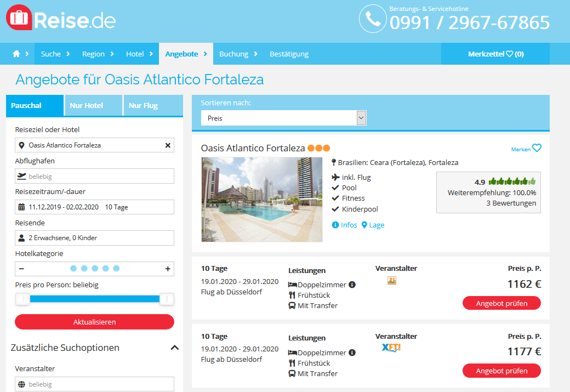
Task: Show Doppelzimmer info for the 1177 € offer
Action: point(352,353)
